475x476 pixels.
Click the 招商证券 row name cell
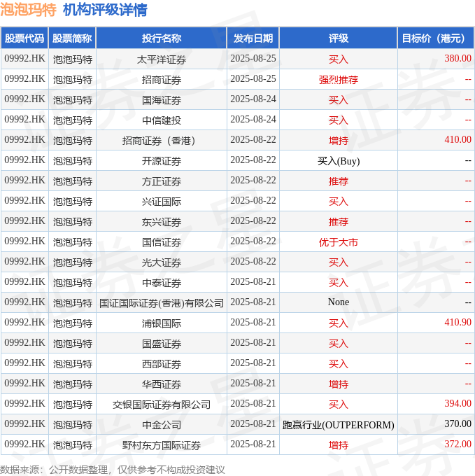point(162,80)
